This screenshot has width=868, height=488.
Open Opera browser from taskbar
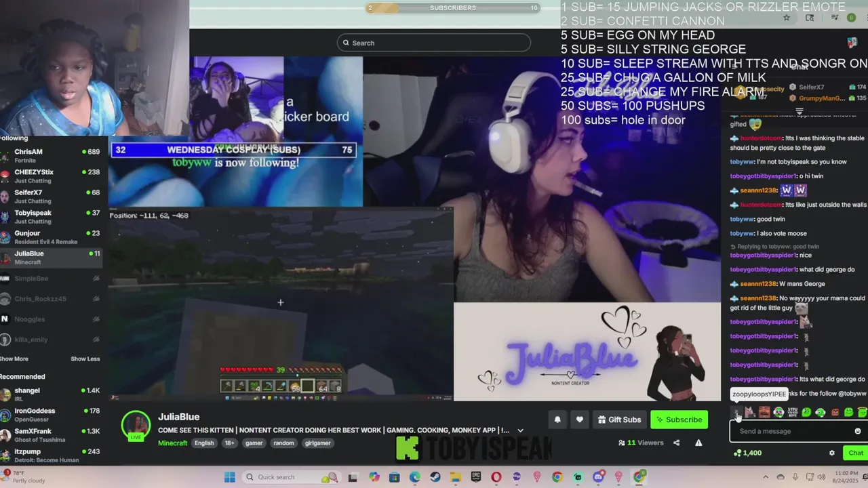tap(496, 477)
